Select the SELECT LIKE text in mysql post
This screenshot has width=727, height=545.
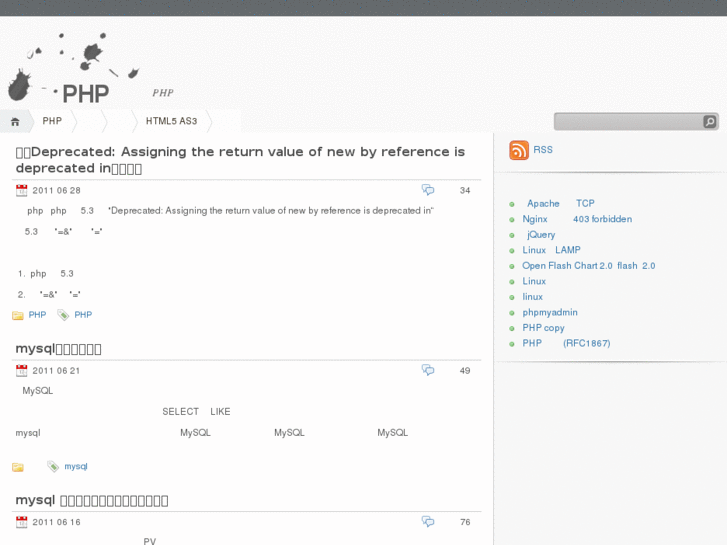tap(196, 411)
